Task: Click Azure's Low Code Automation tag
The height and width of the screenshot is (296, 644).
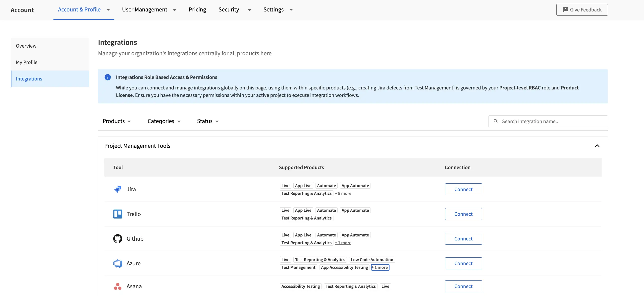Action: click(x=372, y=260)
